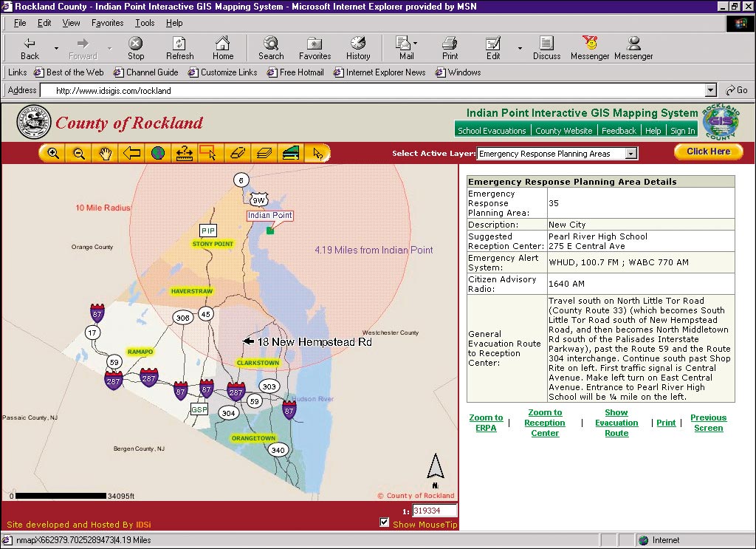Open the Tools menu
Image resolution: width=756 pixels, height=549 pixels.
145,23
